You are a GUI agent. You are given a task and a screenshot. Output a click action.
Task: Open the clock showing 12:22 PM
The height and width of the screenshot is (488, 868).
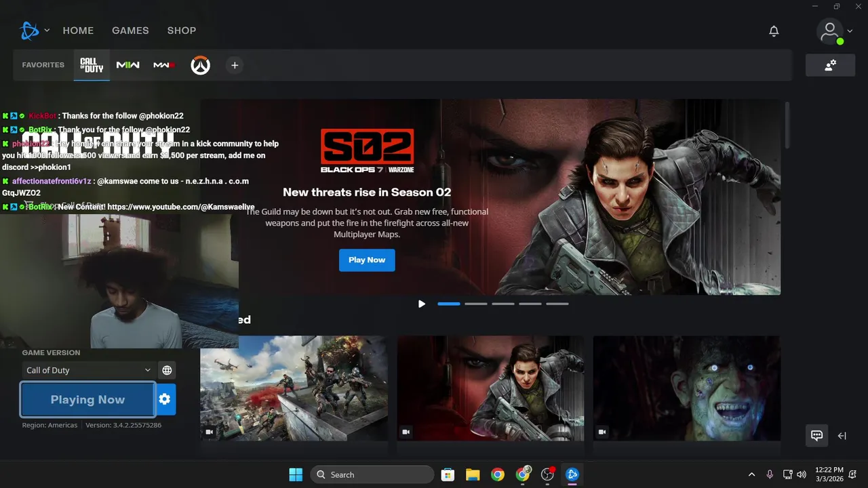coord(829,474)
